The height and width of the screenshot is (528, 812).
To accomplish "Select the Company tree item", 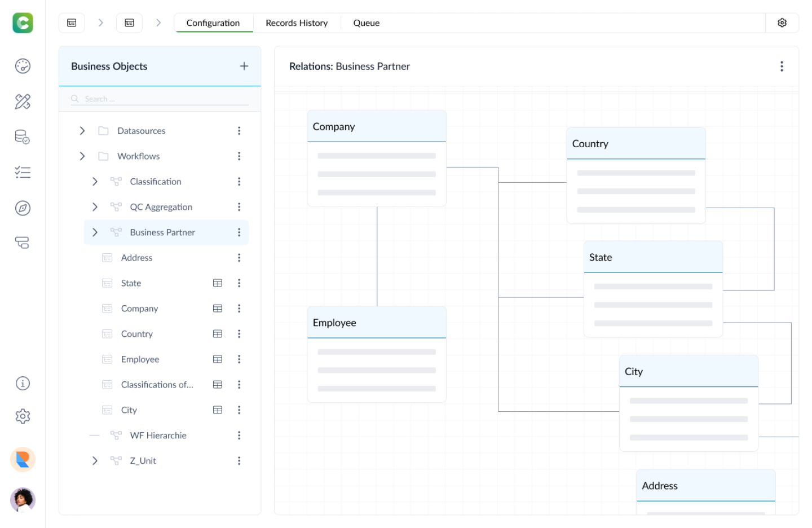I will [139, 309].
